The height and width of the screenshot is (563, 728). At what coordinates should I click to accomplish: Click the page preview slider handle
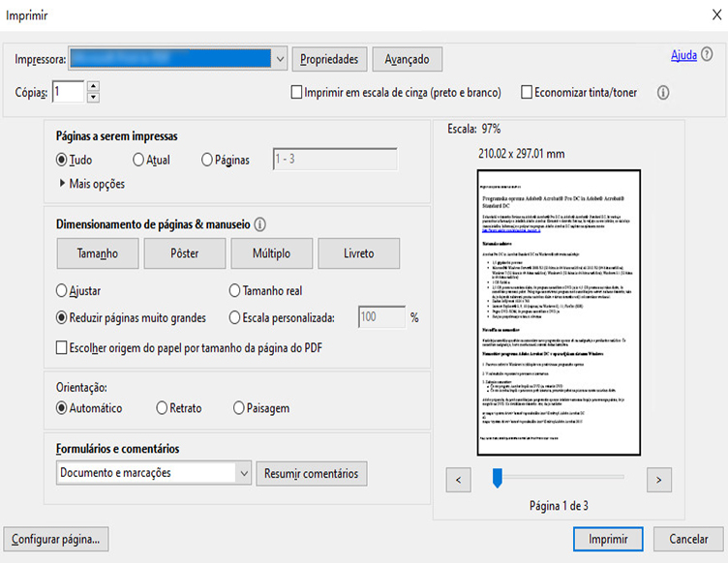tap(498, 478)
